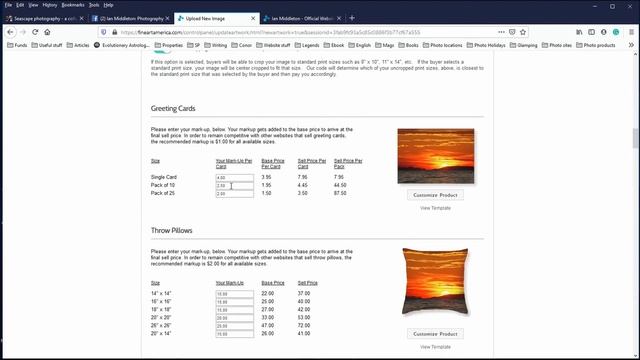Toggle the sidebar view icon
Screen dimensions: 640x360
tap(591, 32)
